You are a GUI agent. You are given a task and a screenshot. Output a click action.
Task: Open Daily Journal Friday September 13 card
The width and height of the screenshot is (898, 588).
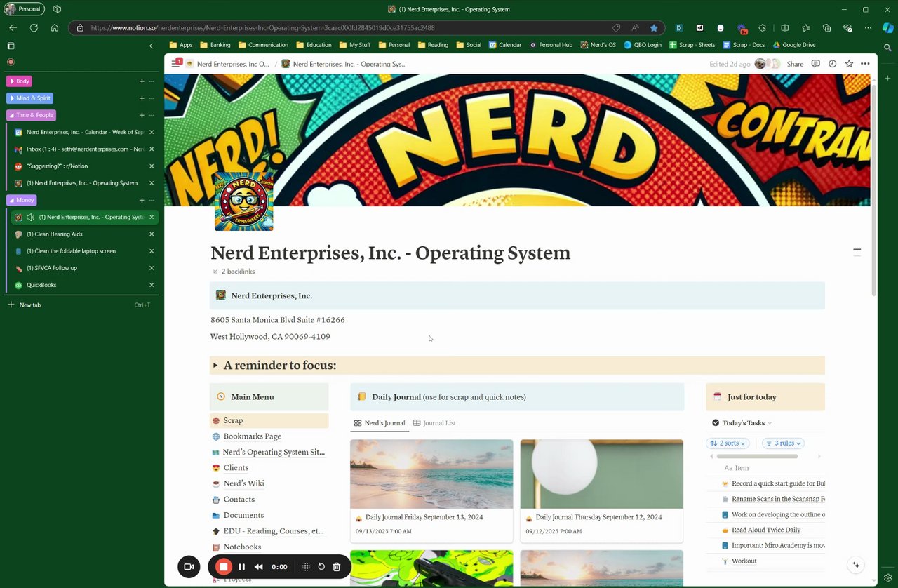coord(431,491)
